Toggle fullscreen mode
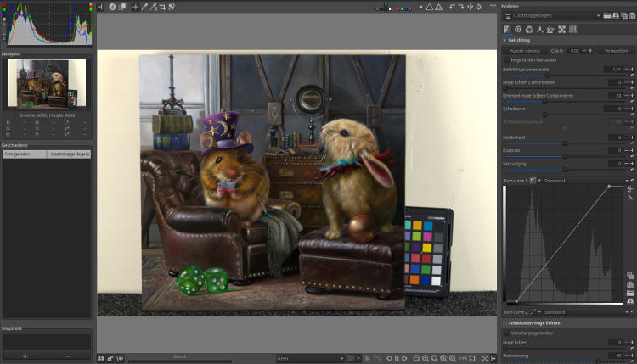The image size is (637, 364). click(485, 358)
